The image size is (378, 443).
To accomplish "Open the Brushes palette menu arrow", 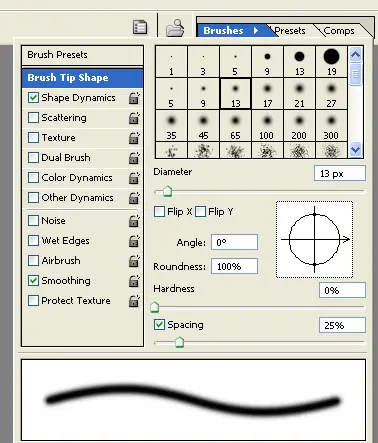I will pos(256,31).
